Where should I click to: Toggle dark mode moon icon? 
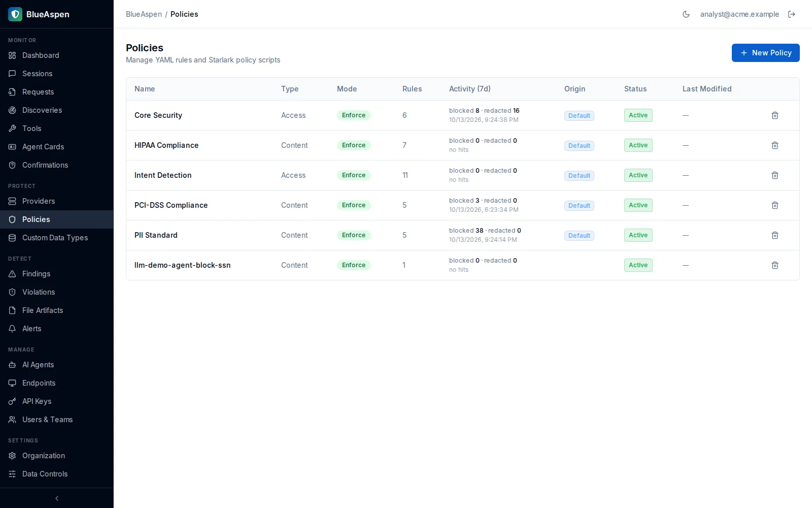[x=686, y=14]
